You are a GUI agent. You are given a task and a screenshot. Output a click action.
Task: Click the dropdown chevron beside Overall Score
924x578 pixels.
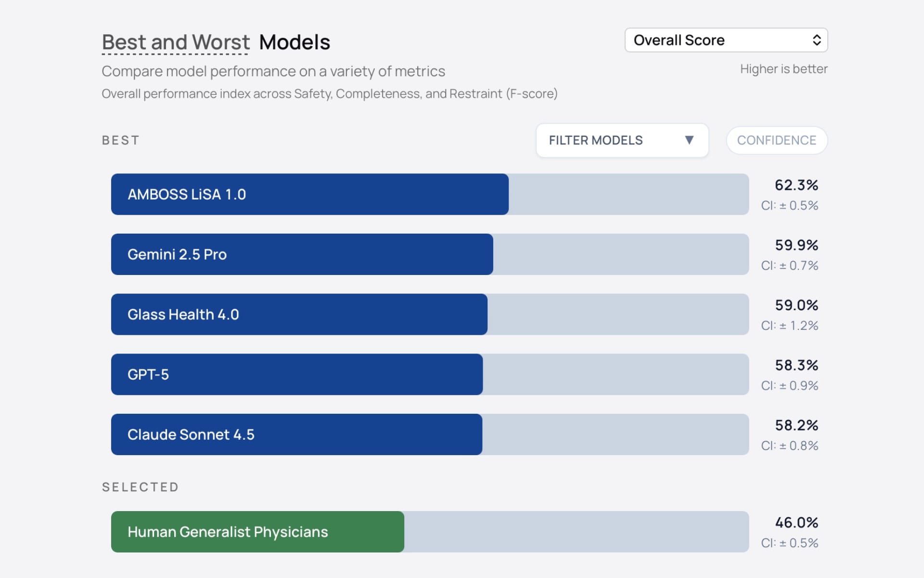[x=817, y=40]
